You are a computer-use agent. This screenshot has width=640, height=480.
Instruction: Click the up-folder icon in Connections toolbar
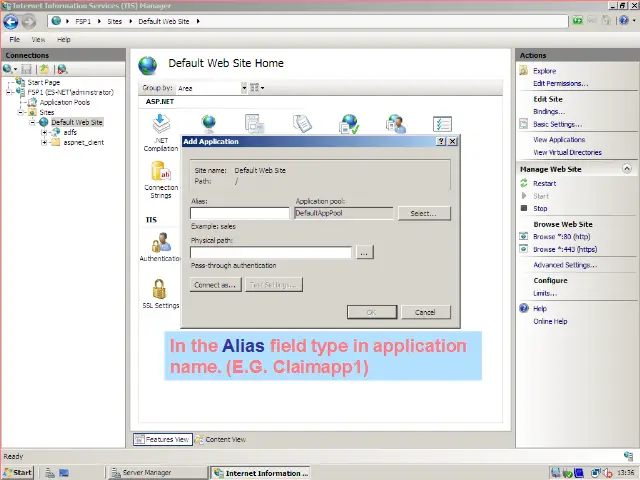(44, 69)
